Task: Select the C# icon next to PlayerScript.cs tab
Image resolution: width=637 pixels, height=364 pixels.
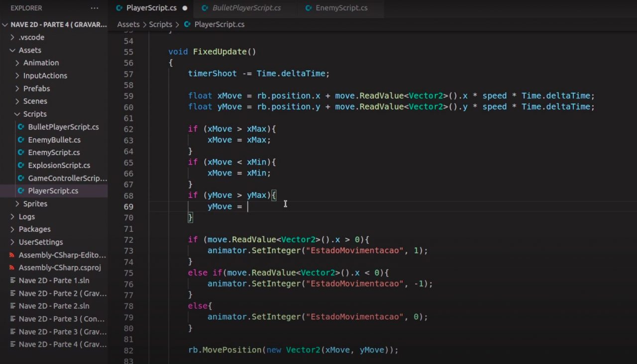Action: pyautogui.click(x=119, y=8)
